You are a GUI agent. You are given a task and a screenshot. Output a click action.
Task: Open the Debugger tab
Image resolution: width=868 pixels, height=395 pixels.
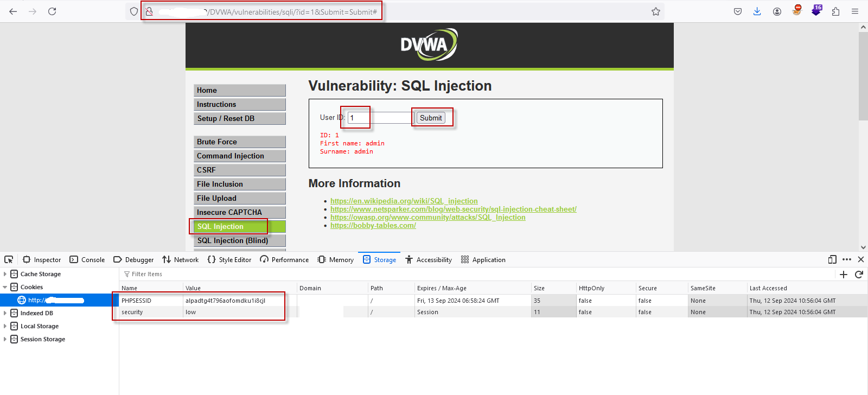[x=133, y=260]
